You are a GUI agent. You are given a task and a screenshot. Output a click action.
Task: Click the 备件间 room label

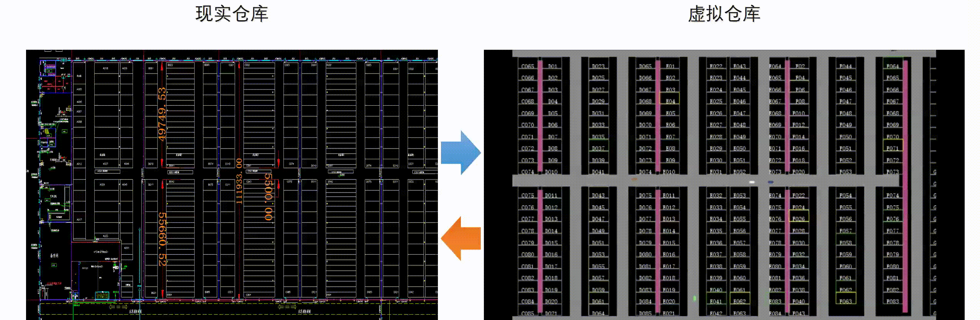tap(54, 255)
